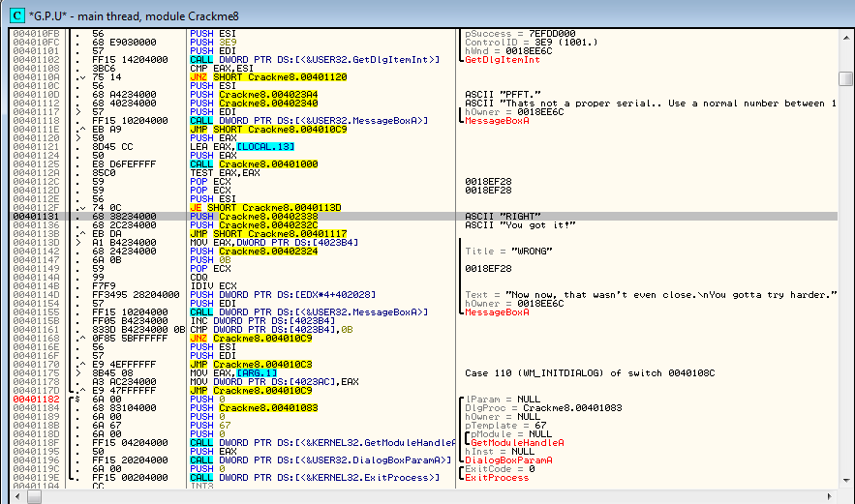Screen dimensions: 855x504
Task: Click JMP SHORT Crackme8.004010C9 instruction
Action: click(268, 130)
